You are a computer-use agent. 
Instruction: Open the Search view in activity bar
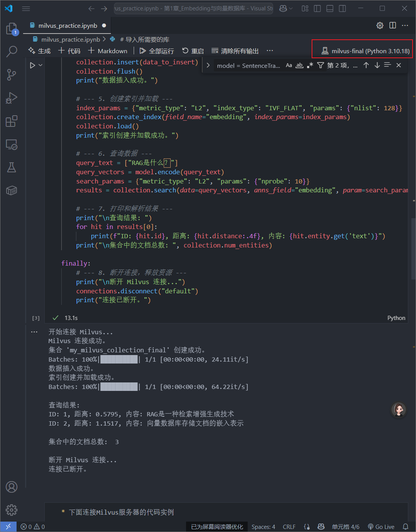click(x=12, y=51)
